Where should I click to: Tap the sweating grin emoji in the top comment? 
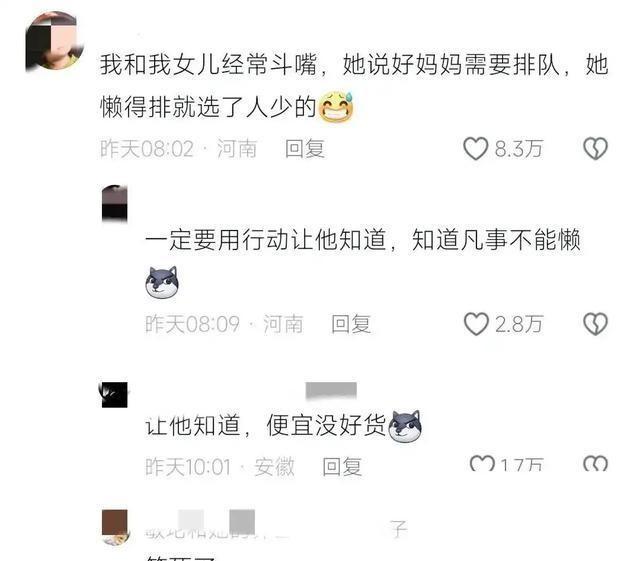pos(336,106)
